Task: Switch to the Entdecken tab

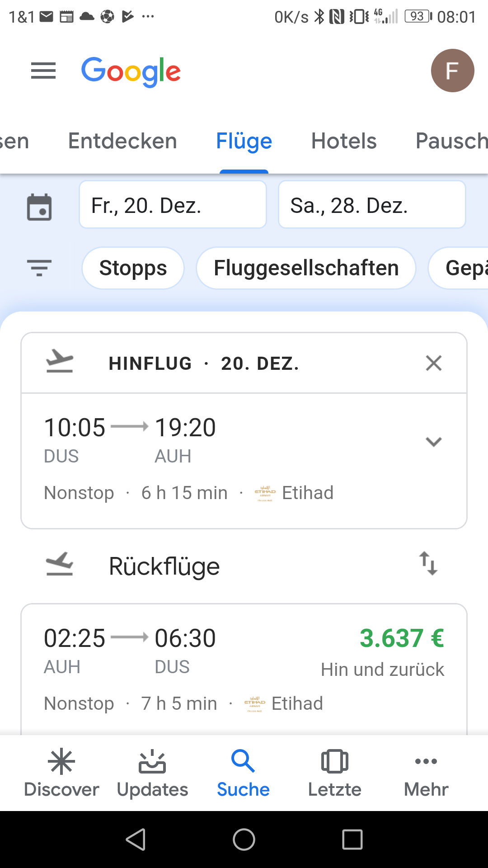Action: [122, 141]
